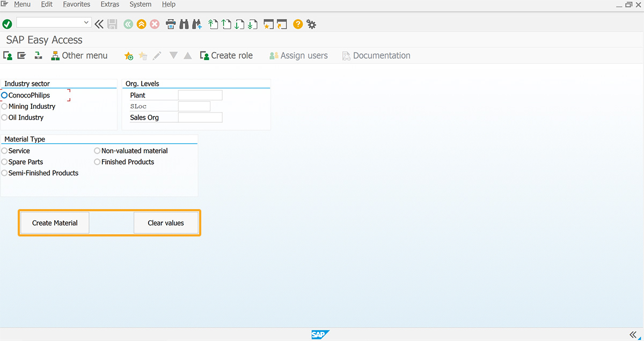
Task: Go to Last Page icon
Action: click(x=253, y=24)
